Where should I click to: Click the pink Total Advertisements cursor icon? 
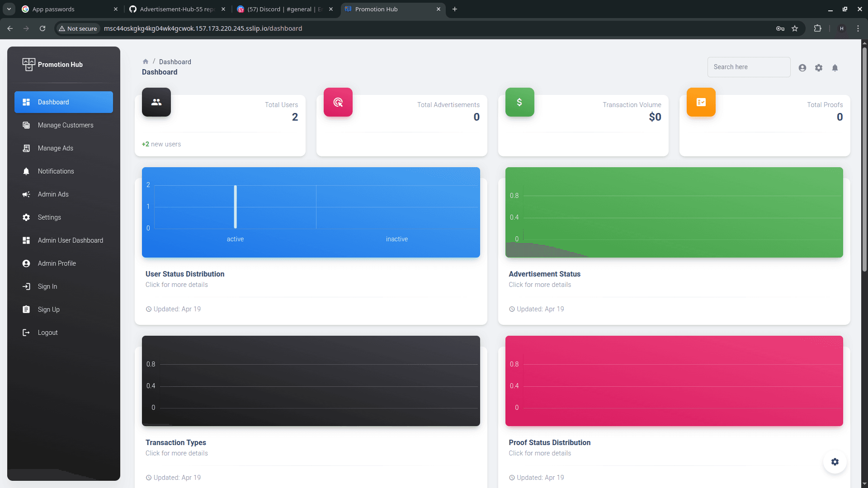[x=338, y=102]
